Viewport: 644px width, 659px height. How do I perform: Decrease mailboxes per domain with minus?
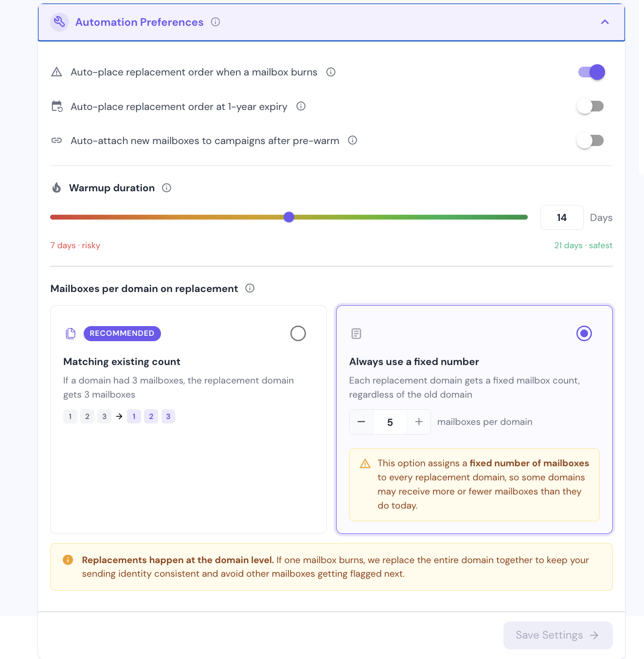(361, 422)
